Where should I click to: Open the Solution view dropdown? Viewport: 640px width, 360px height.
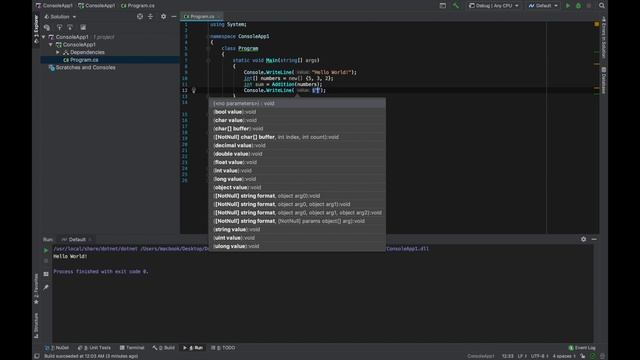tap(60, 17)
